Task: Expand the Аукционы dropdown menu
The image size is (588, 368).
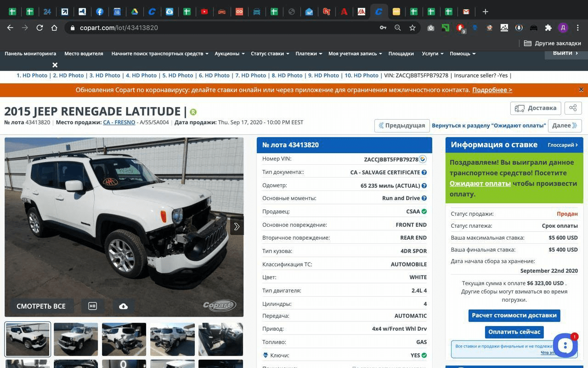Action: [229, 54]
